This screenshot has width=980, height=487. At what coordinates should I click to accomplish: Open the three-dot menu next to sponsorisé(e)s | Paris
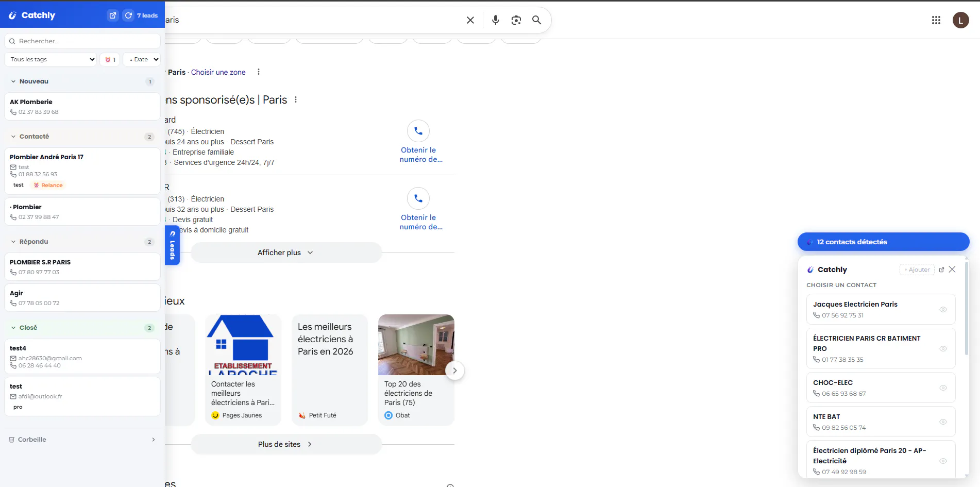click(x=296, y=99)
